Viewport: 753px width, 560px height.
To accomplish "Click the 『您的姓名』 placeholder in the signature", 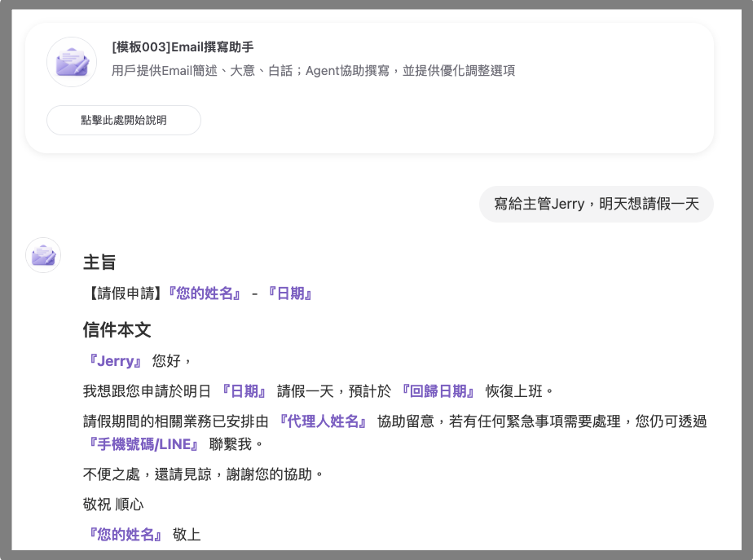I will point(125,536).
